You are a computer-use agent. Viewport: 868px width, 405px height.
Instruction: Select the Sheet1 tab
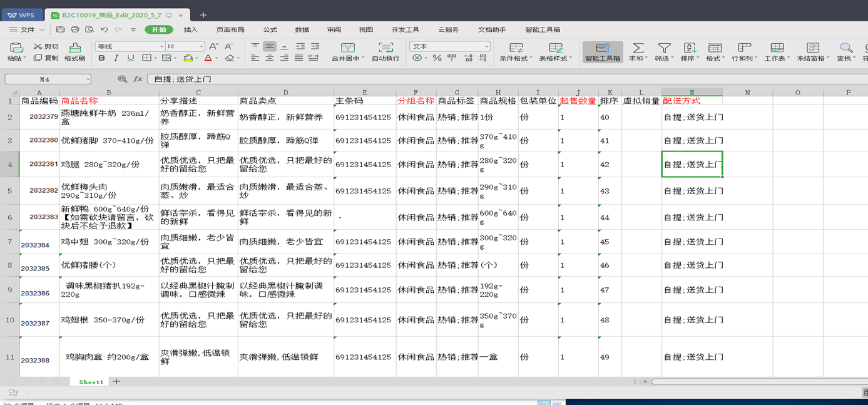[91, 381]
